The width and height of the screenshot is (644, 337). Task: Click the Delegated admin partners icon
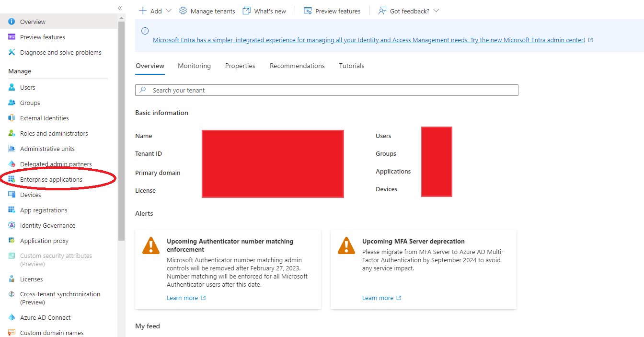(12, 164)
